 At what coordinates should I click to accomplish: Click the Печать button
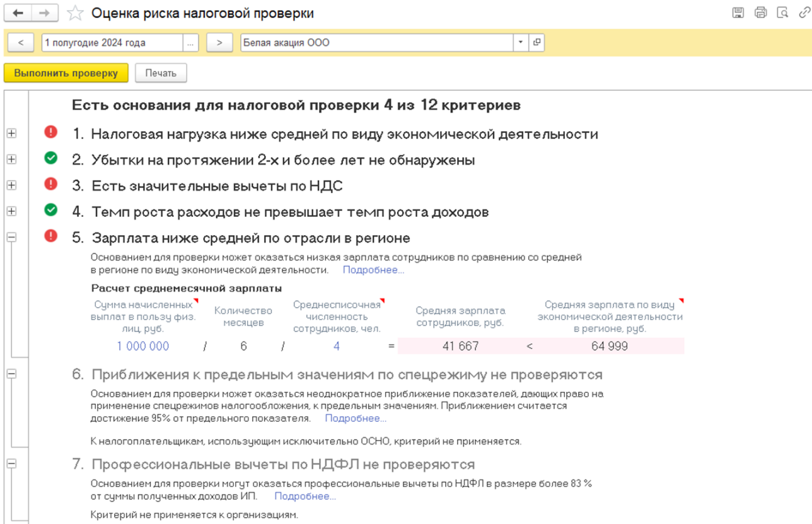click(x=161, y=73)
